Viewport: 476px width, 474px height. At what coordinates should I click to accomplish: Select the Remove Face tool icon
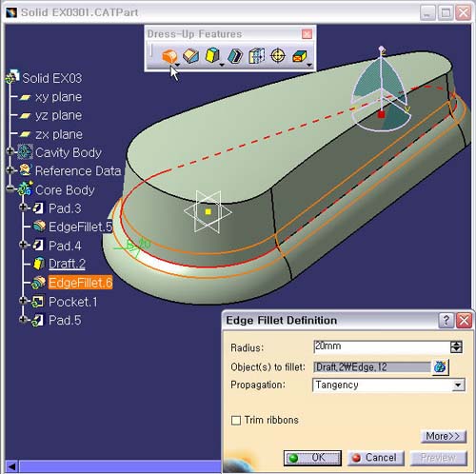300,56
